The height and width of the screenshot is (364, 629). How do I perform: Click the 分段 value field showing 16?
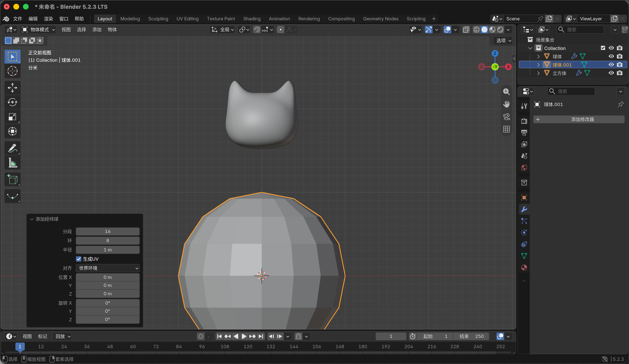(x=108, y=232)
